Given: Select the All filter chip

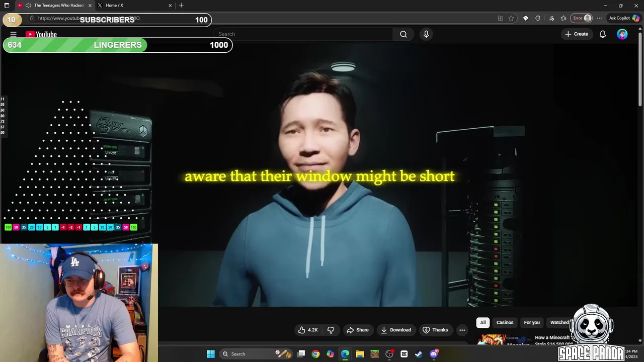Looking at the screenshot, I should click(x=483, y=322).
